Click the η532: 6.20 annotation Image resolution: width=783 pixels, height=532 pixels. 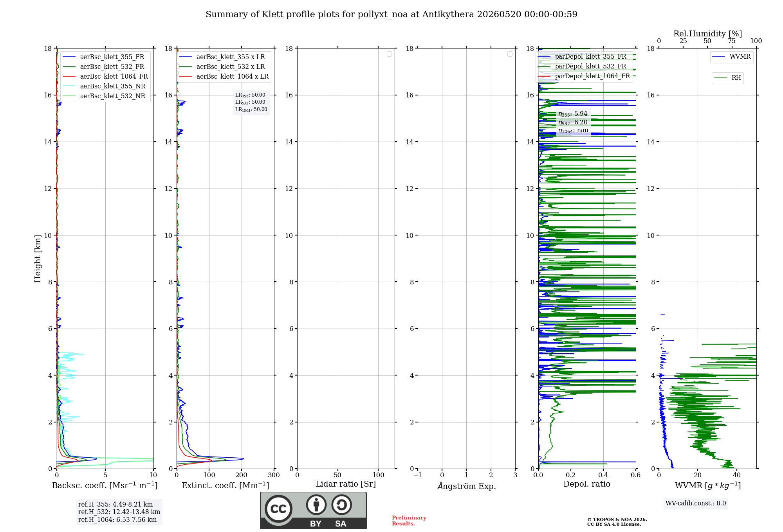click(x=573, y=122)
